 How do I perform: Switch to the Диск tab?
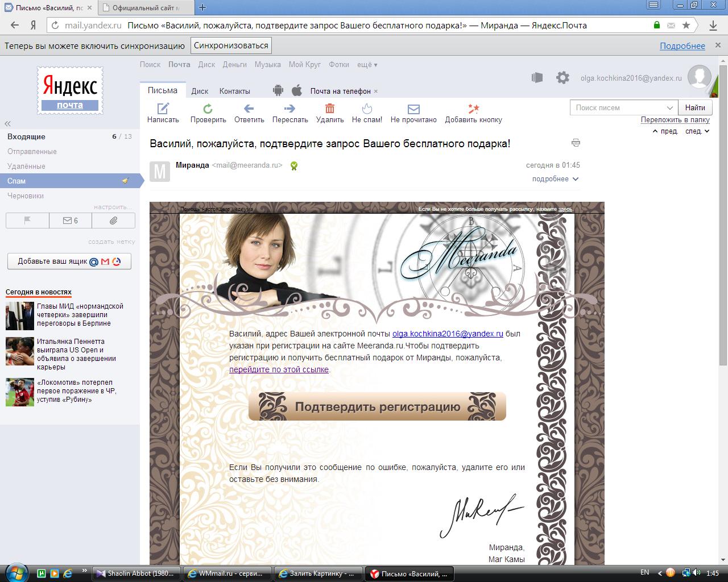tap(200, 91)
